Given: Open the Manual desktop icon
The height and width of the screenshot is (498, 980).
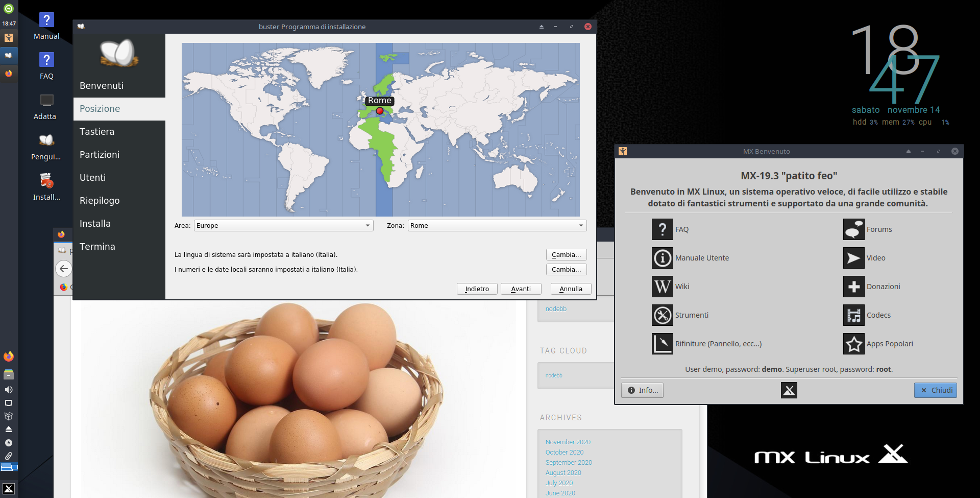Looking at the screenshot, I should pyautogui.click(x=46, y=26).
